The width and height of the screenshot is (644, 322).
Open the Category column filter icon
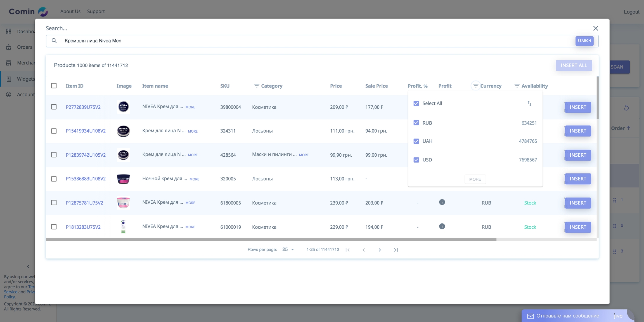tap(256, 86)
